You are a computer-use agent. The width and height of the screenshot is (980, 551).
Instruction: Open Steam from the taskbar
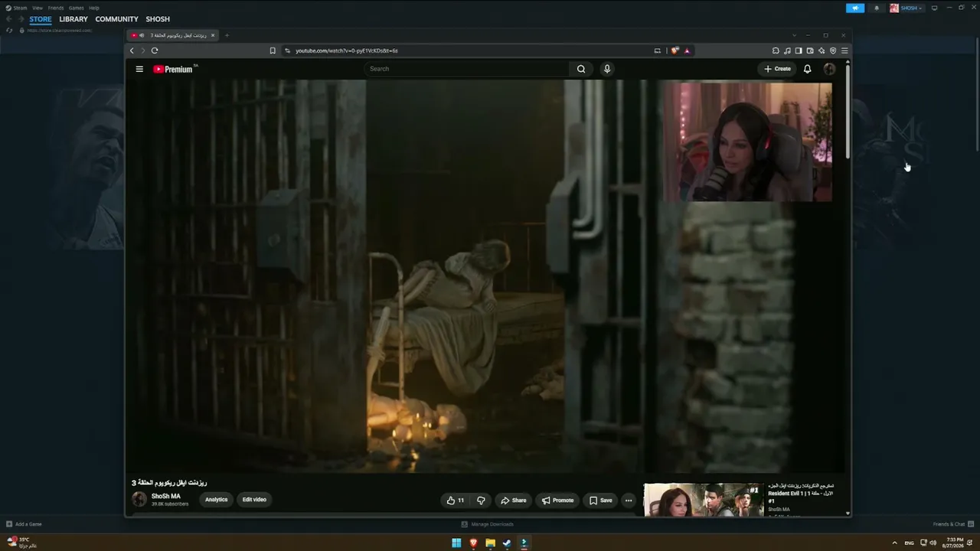pyautogui.click(x=507, y=543)
